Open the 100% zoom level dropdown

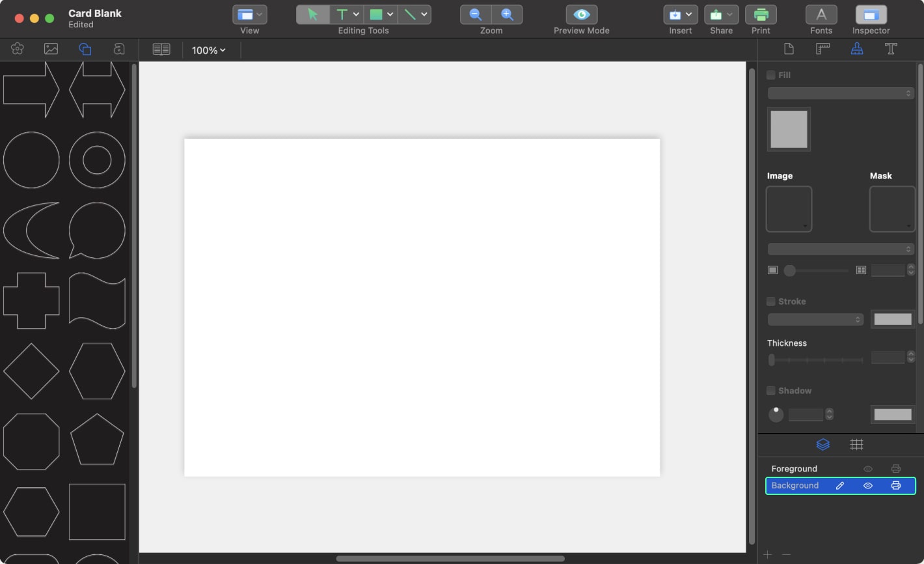208,50
